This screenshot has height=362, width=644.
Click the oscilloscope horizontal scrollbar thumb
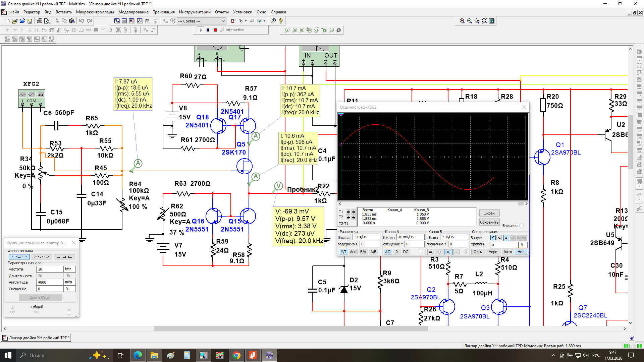click(x=520, y=203)
